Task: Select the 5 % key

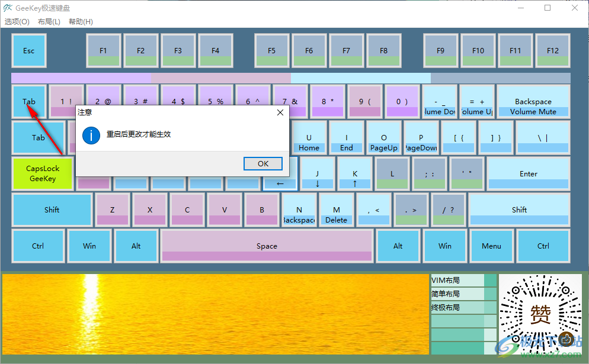Action: [x=216, y=96]
